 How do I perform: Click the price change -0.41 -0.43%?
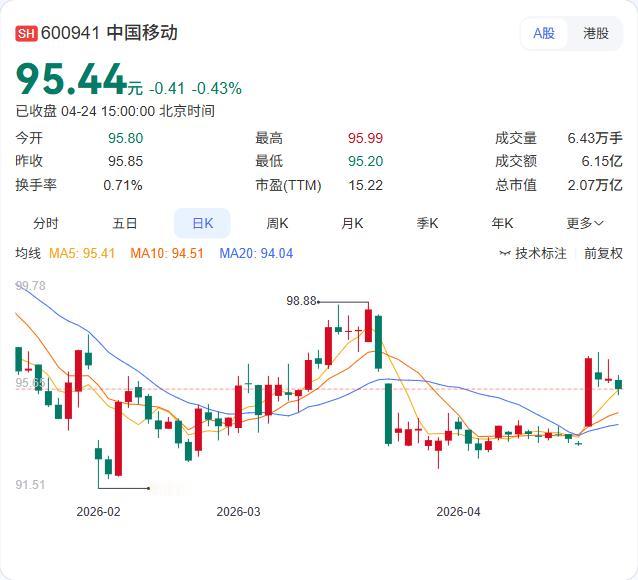pos(195,88)
